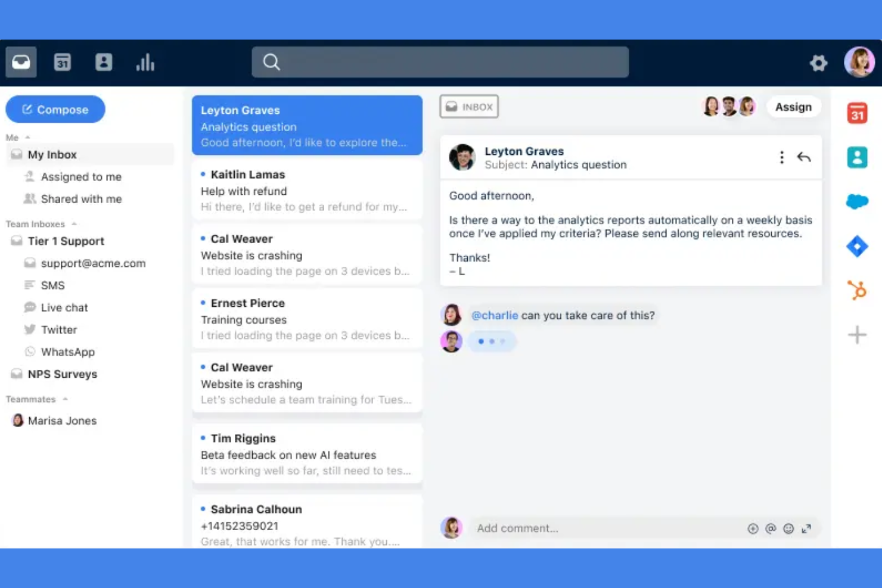The image size is (882, 588).
Task: Open the Jira integration icon
Action: pyautogui.click(x=857, y=245)
